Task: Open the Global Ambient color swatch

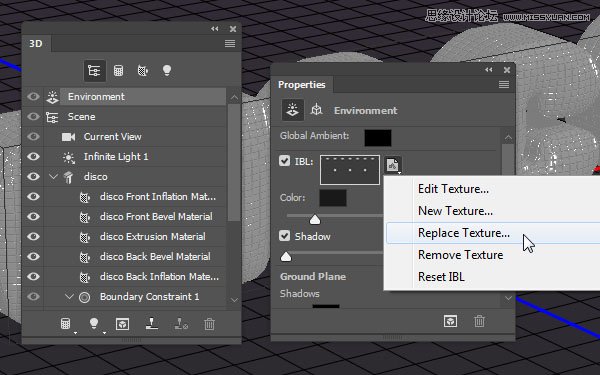Action: (378, 138)
